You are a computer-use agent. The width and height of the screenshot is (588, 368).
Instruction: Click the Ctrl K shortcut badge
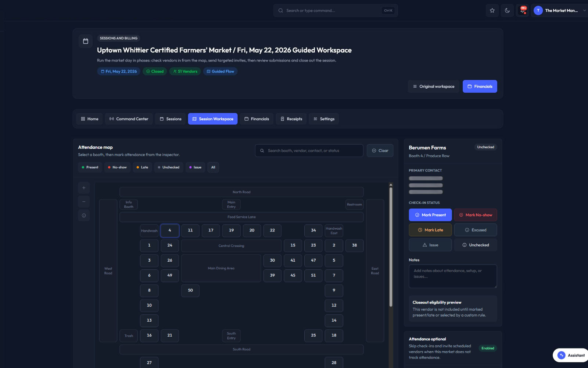coord(388,11)
